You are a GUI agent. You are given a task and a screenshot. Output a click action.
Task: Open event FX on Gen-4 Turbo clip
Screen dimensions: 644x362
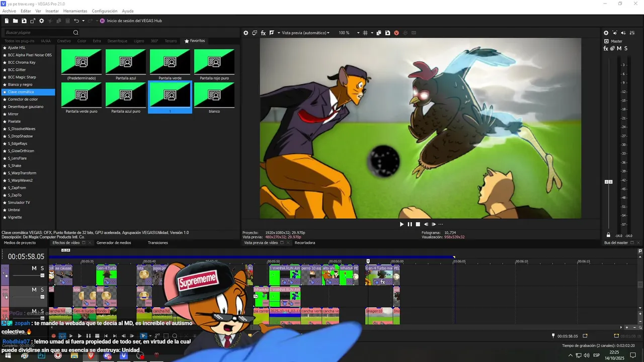click(382, 282)
